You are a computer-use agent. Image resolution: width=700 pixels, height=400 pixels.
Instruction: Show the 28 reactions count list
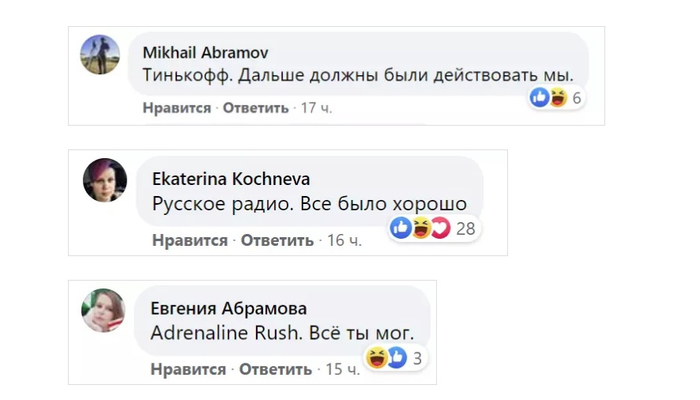pos(465,229)
